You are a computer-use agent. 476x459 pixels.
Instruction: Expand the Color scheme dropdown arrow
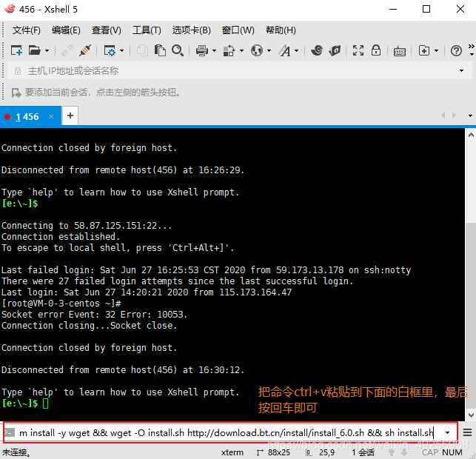pos(241,50)
